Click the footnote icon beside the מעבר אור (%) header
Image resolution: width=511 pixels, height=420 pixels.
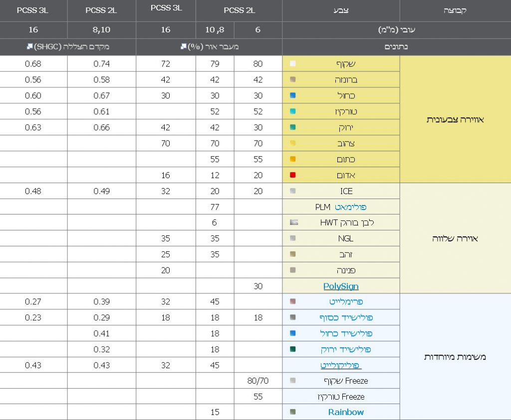click(184, 46)
